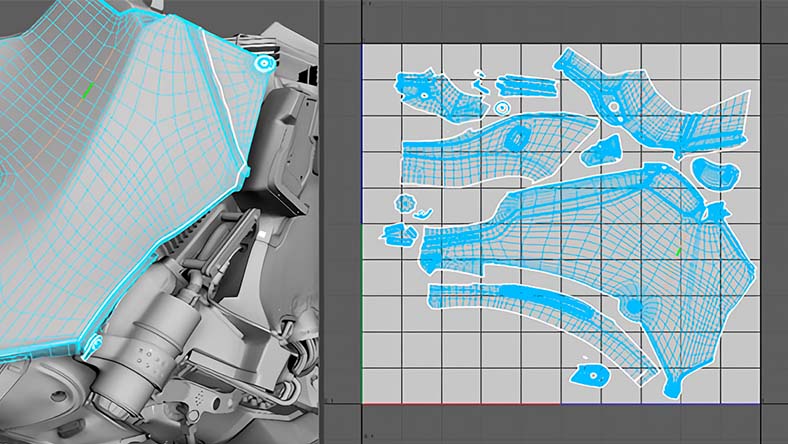
Task: Pick the bean-shaped UV island at right edge
Action: pyautogui.click(x=716, y=173)
